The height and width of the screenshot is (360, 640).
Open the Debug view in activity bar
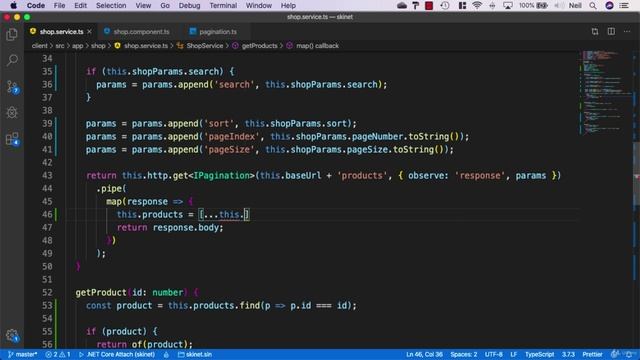12,113
